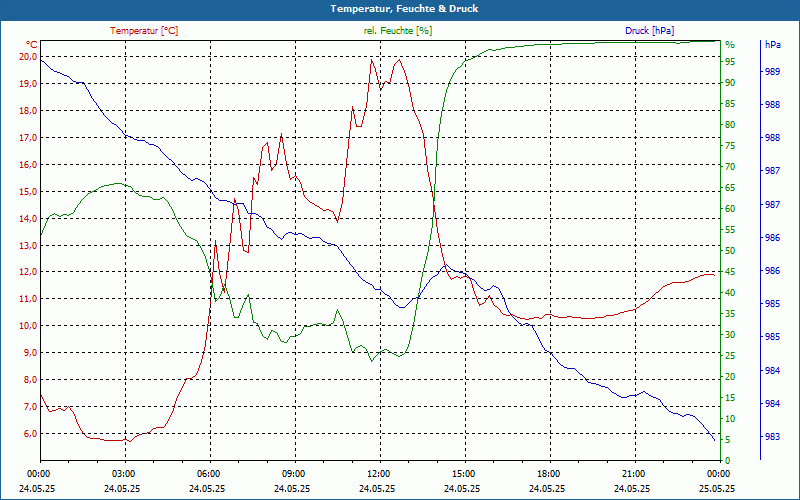Click the 25.05.25 date label

click(x=717, y=489)
